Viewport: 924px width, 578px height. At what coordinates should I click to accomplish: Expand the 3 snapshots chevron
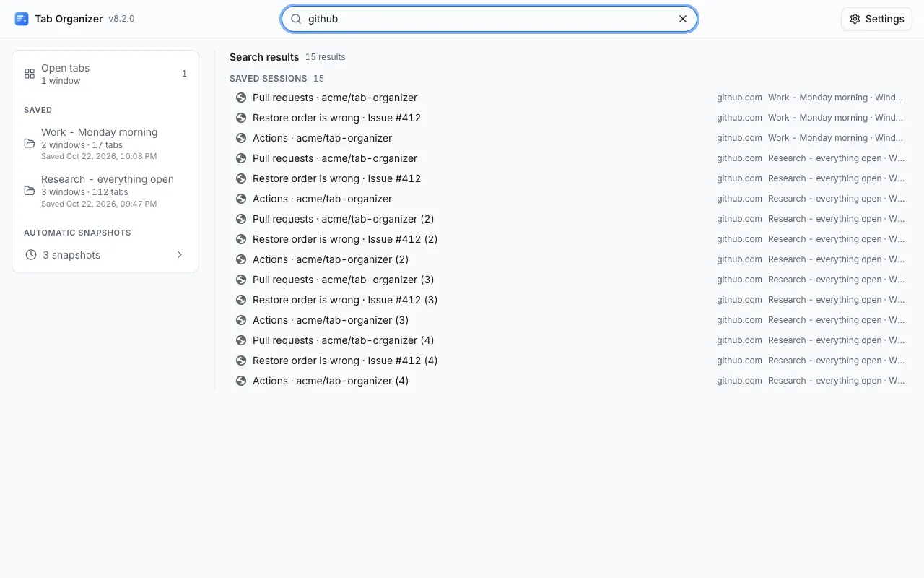[x=180, y=255]
